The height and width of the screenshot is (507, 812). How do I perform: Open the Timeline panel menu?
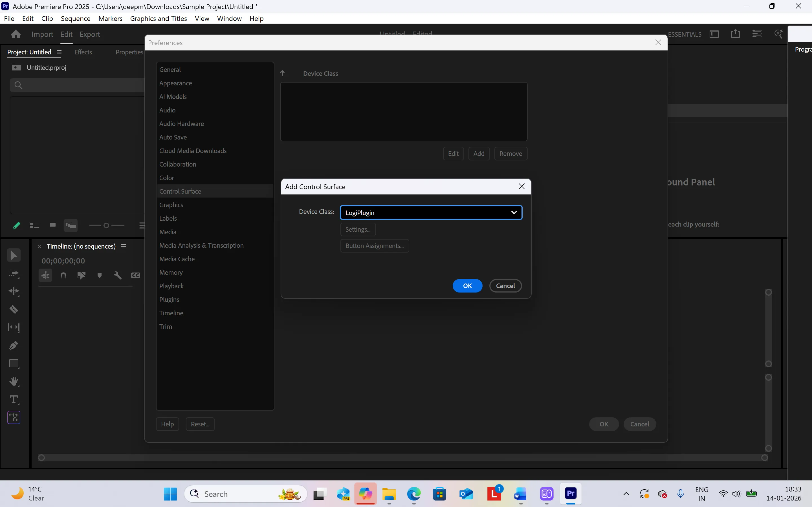tap(124, 247)
